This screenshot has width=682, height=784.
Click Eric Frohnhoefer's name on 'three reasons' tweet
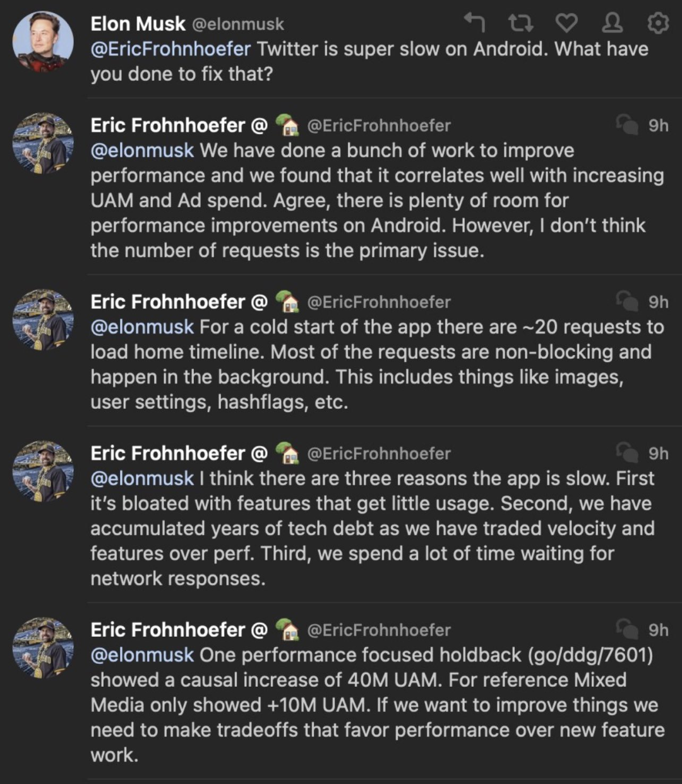[x=167, y=453]
